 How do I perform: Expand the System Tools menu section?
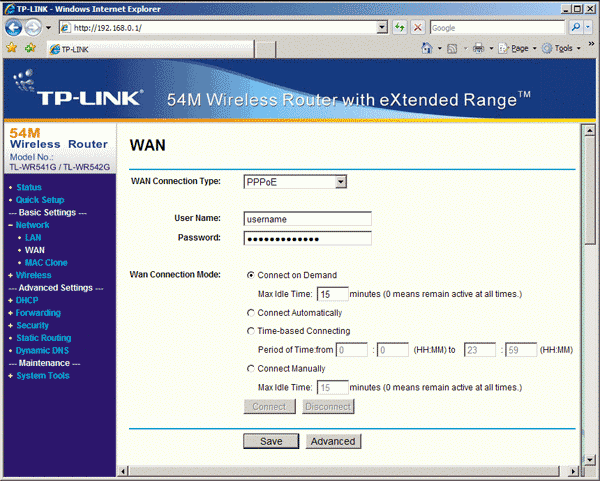click(43, 375)
